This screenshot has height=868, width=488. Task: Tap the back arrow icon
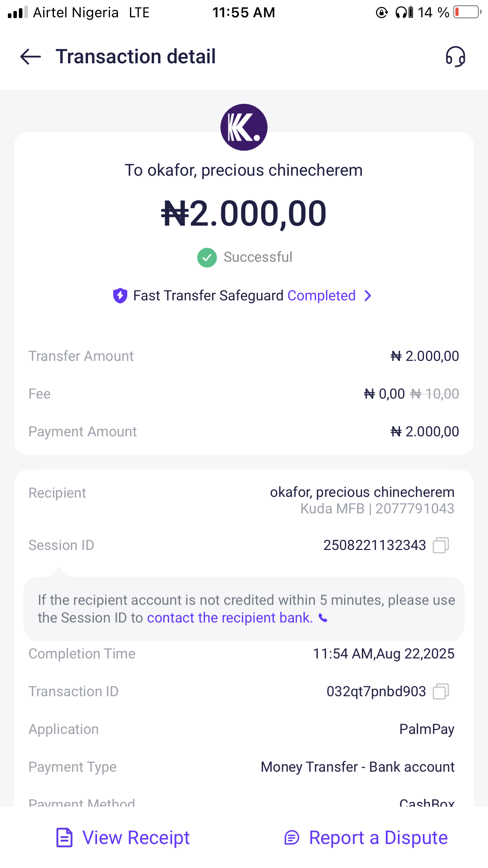31,57
